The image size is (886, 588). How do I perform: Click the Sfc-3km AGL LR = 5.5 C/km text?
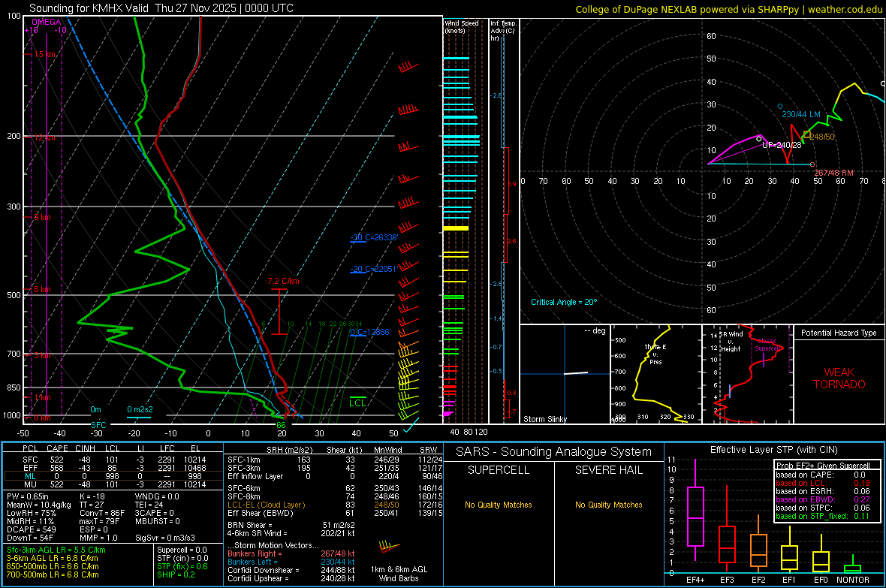pos(56,550)
